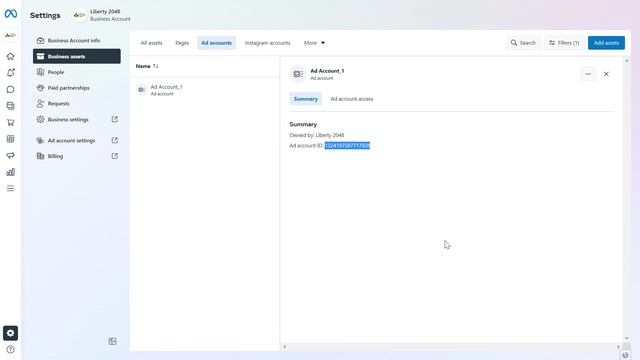
Task: Click the vertical scrollbar up arrow
Action: click(627, 60)
